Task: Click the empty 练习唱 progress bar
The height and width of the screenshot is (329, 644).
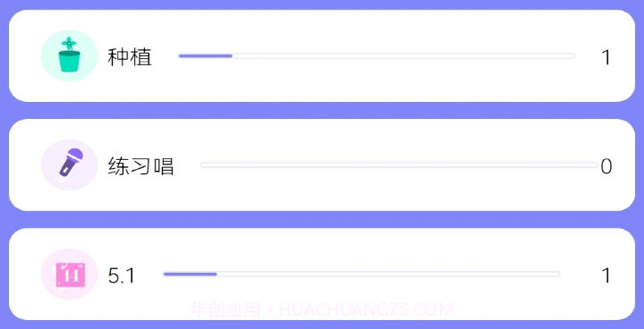Action: point(399,164)
